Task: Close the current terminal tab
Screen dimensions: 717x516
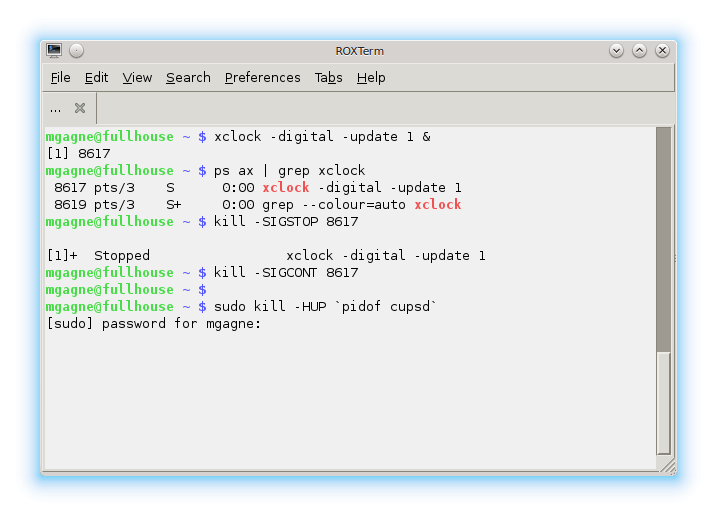Action: pyautogui.click(x=80, y=108)
